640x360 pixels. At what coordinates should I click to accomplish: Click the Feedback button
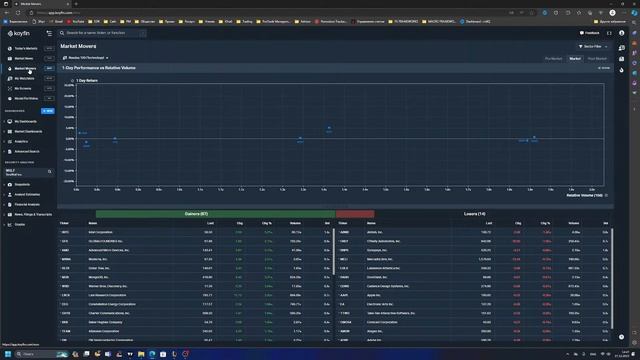(589, 33)
